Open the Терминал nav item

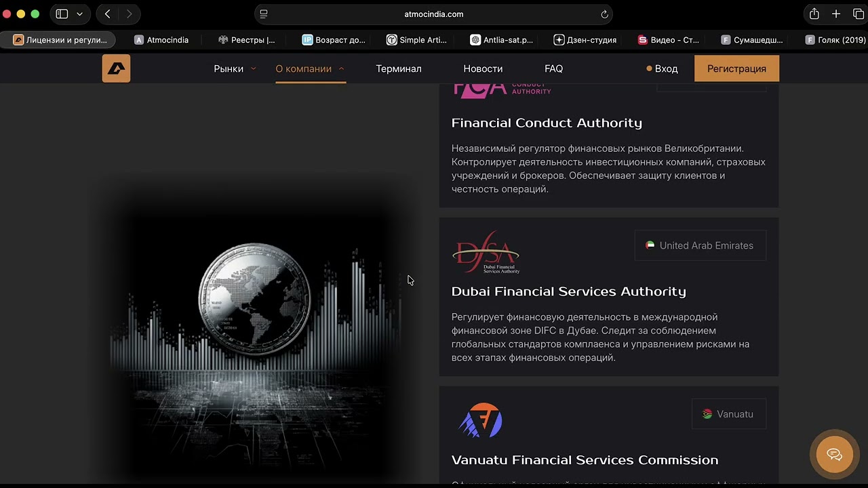click(399, 68)
